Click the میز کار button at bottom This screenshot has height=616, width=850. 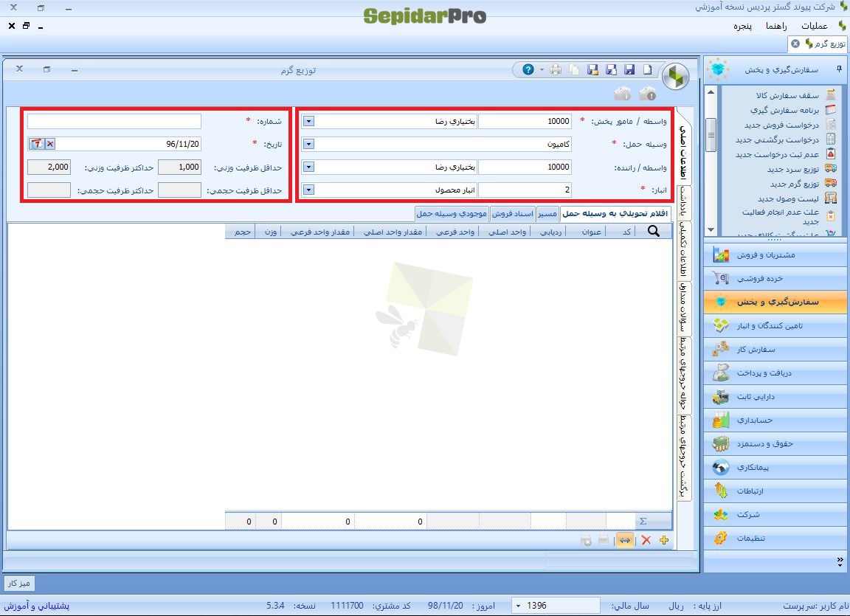tap(19, 583)
